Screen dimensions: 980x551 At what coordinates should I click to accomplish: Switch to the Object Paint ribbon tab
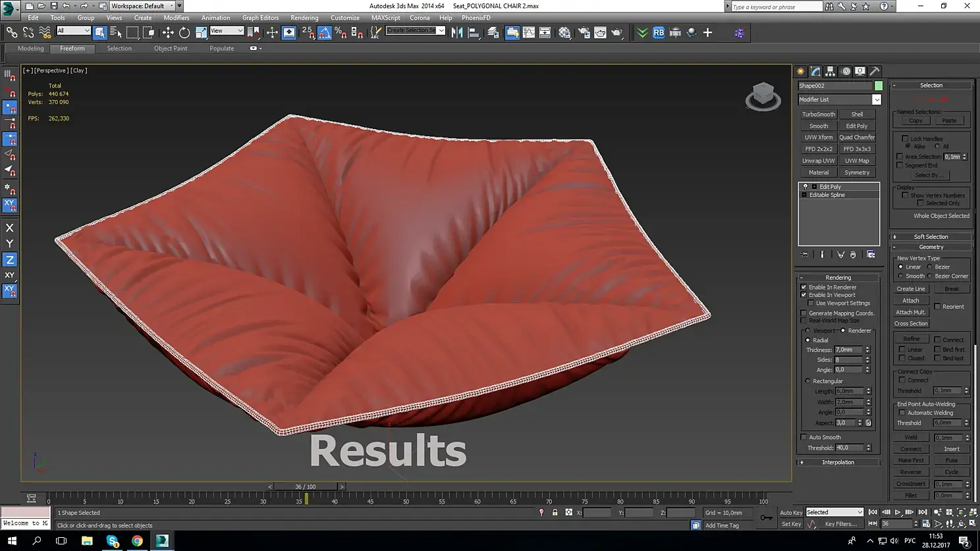[171, 48]
